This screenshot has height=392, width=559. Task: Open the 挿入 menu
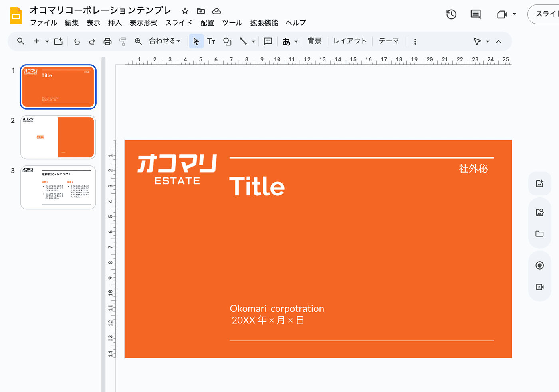[115, 23]
